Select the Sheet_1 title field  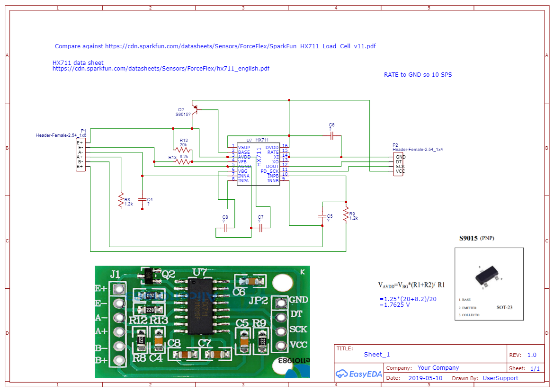[376, 354]
